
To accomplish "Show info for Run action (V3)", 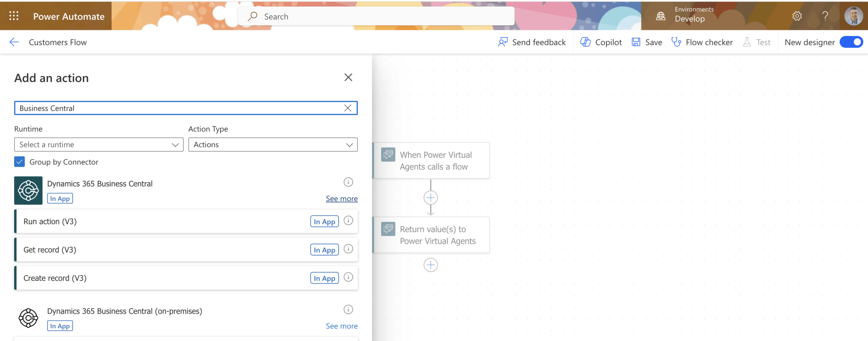I will pyautogui.click(x=348, y=221).
